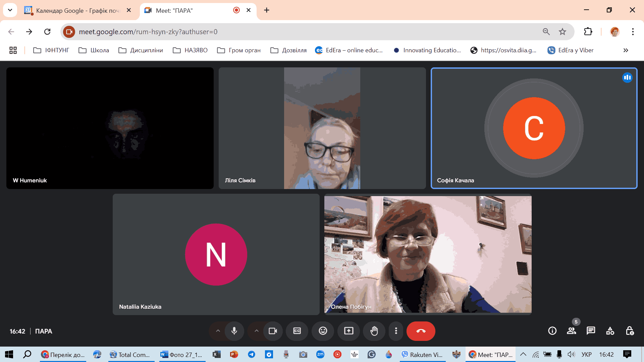The height and width of the screenshot is (362, 644).
Task: Raise hand in the meeting
Action: point(374,331)
